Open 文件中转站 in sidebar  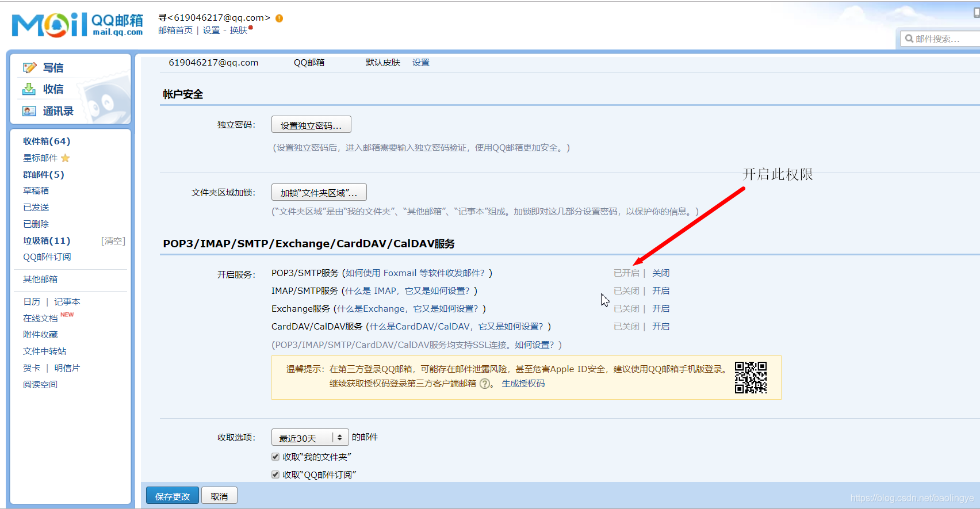(x=45, y=351)
